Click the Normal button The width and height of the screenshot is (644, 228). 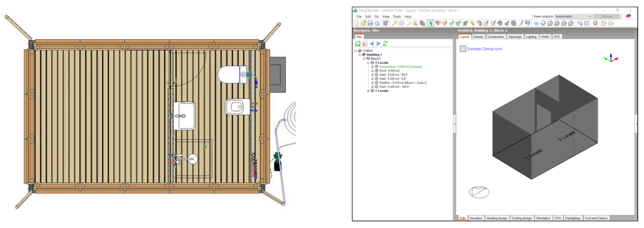607,16
